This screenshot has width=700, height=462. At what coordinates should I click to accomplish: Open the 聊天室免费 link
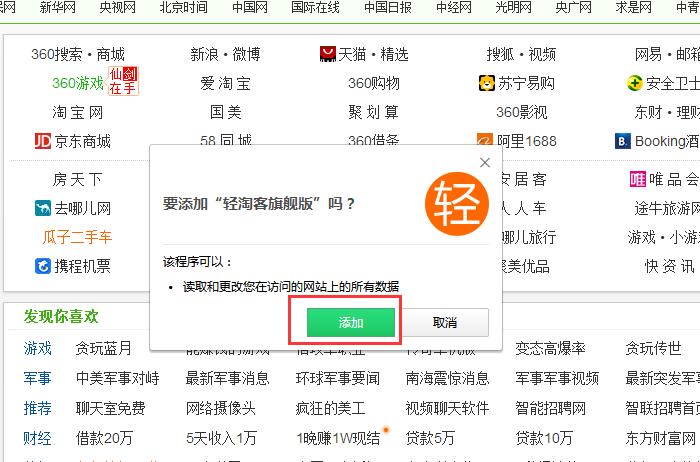coord(110,408)
